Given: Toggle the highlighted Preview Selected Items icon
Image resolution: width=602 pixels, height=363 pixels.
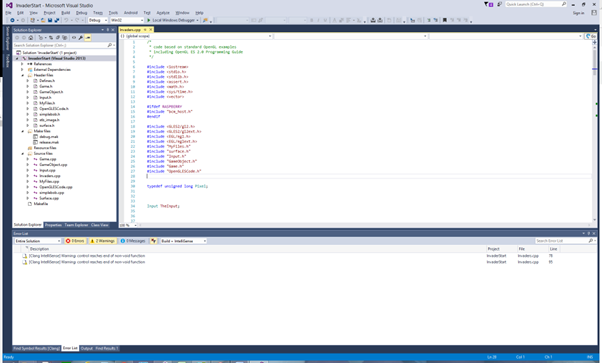Looking at the screenshot, I should coord(88,38).
